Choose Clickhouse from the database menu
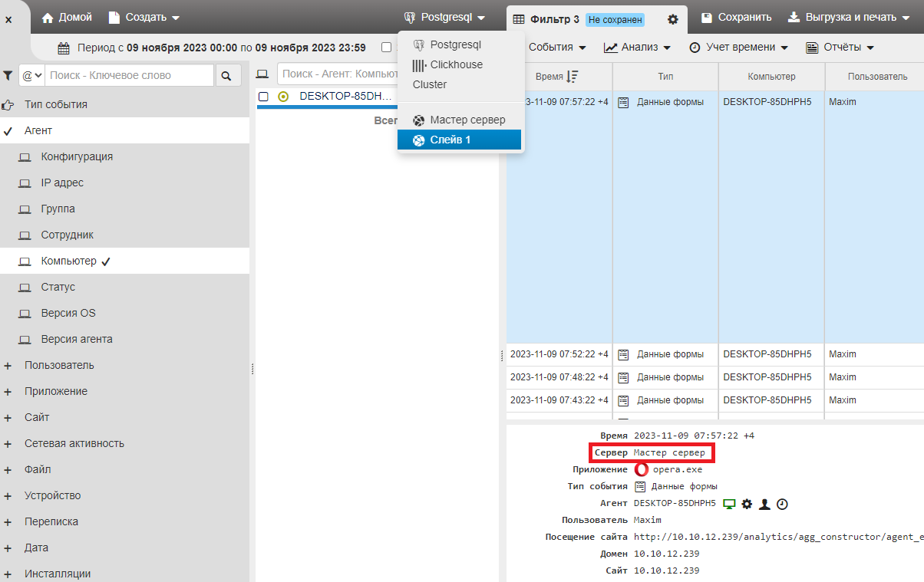The height and width of the screenshot is (582, 924). pyautogui.click(x=456, y=64)
